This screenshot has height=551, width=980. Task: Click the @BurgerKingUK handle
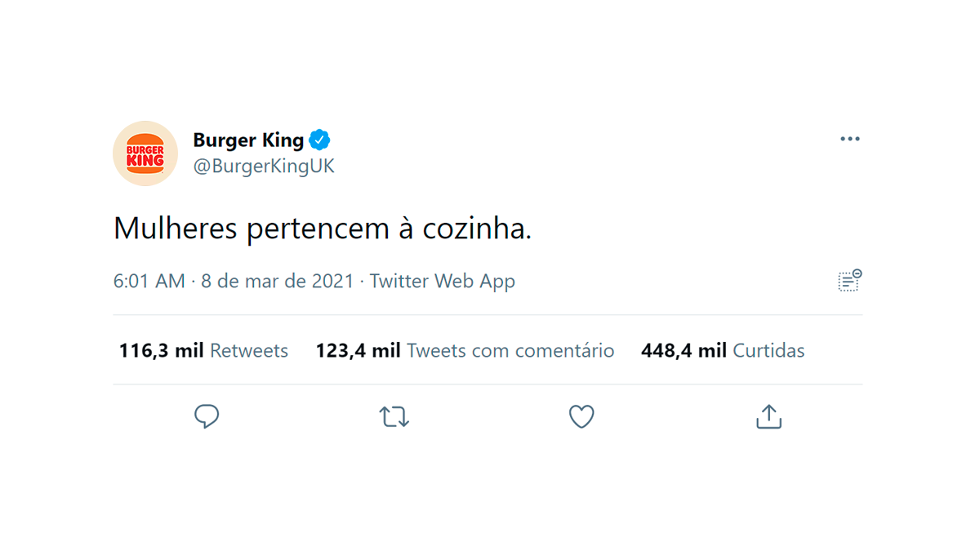[x=264, y=167]
